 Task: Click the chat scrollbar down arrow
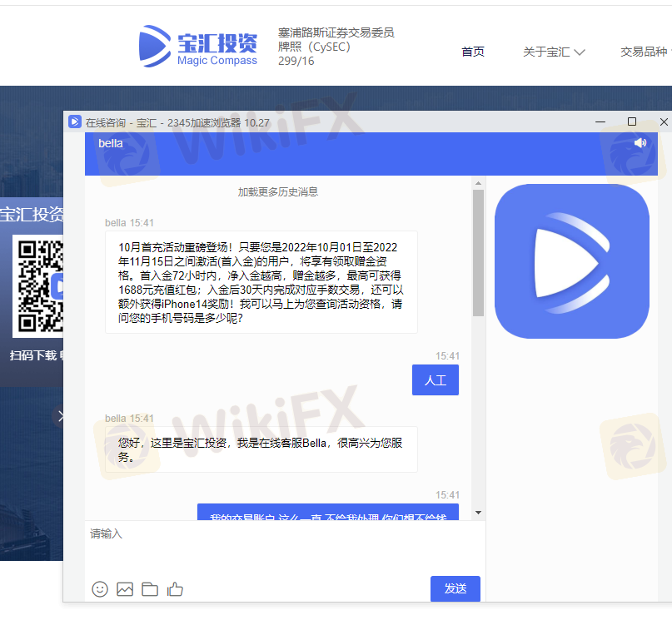(478, 513)
